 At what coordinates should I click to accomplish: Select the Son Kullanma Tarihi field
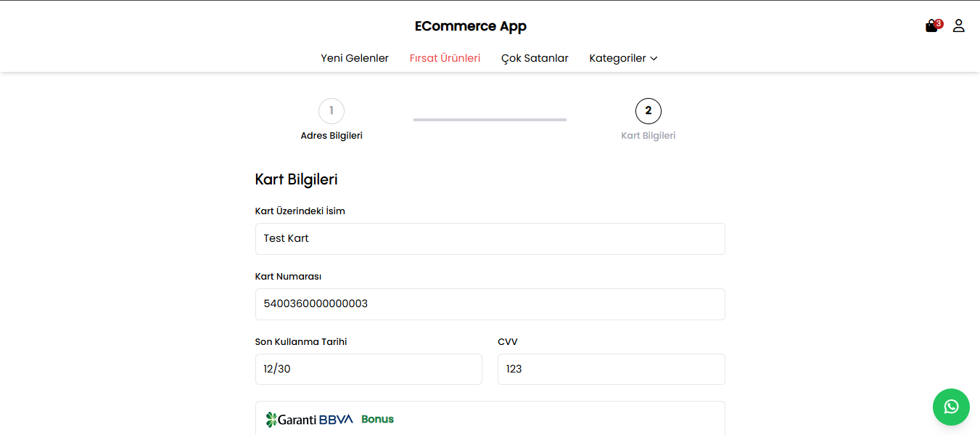pyautogui.click(x=368, y=370)
